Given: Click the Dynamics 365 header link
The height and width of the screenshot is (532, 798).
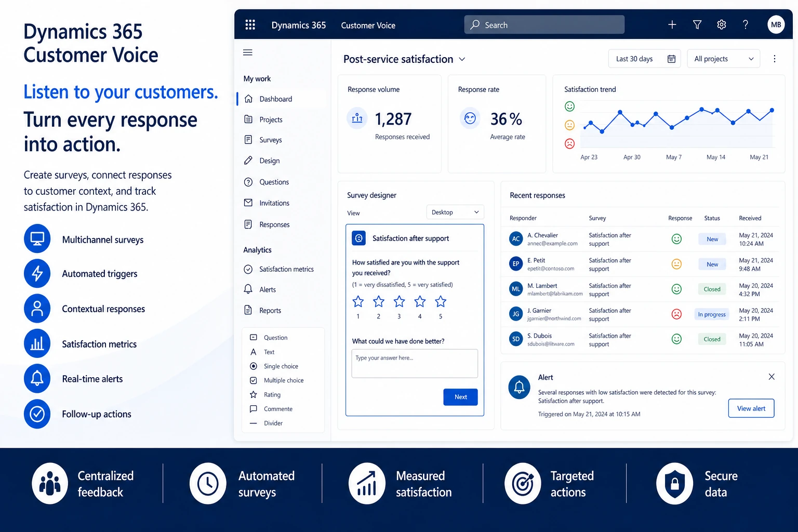Looking at the screenshot, I should [299, 25].
